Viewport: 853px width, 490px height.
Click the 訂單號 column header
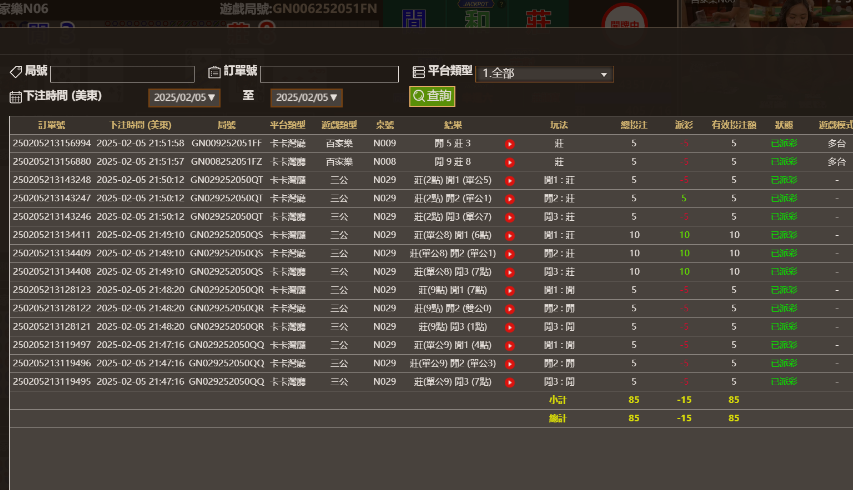51,125
